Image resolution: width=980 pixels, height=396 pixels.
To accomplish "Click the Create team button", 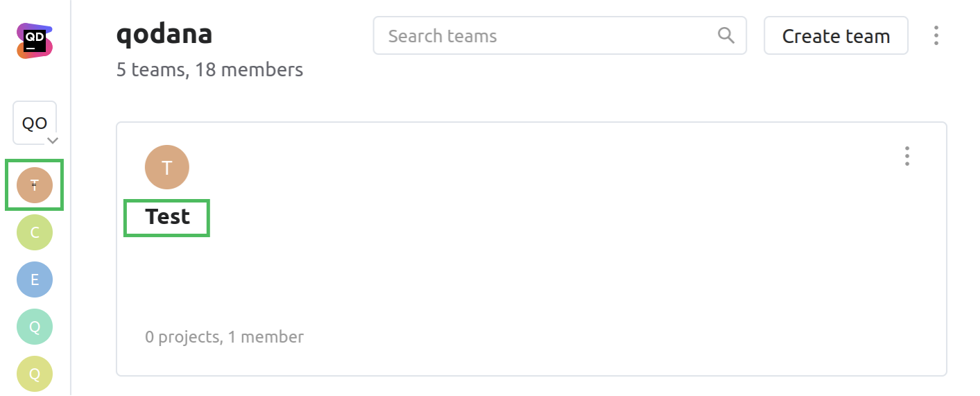I will [x=836, y=36].
